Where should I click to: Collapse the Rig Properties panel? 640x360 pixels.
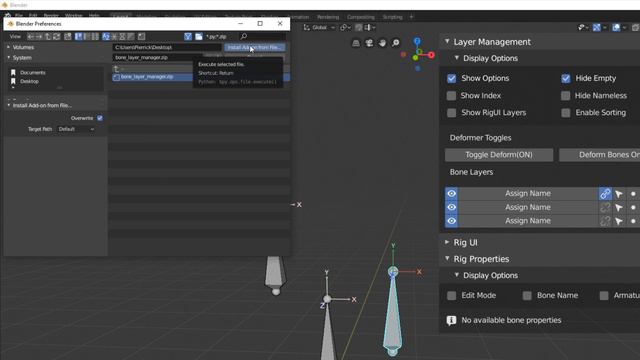point(447,259)
